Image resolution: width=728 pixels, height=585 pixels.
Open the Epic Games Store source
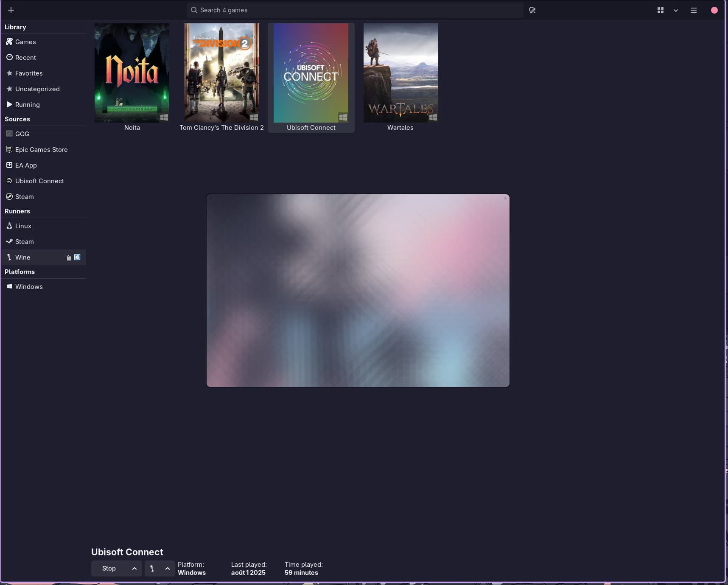click(41, 150)
